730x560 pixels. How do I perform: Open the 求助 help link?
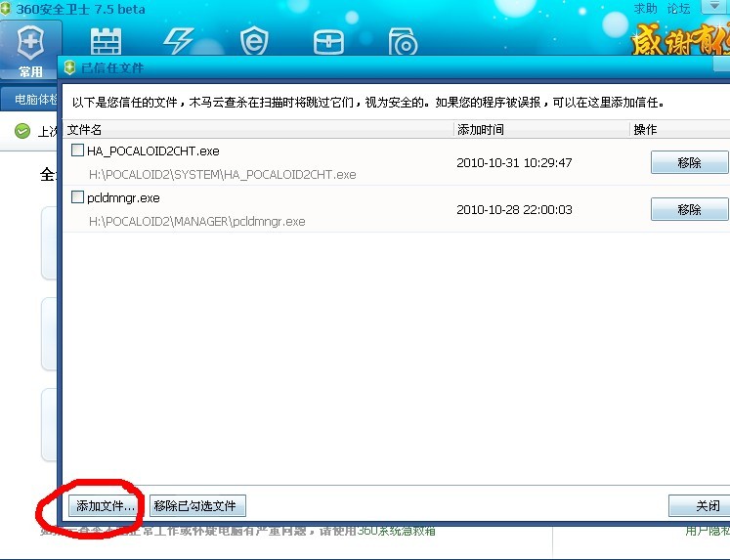[645, 9]
